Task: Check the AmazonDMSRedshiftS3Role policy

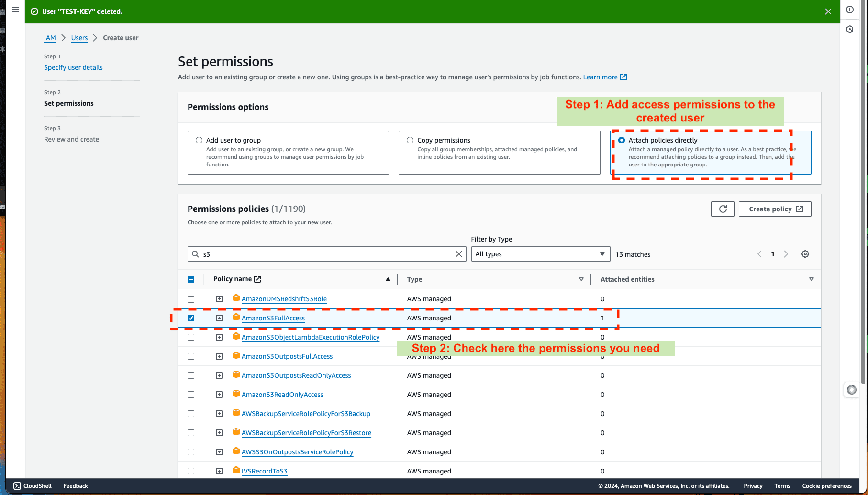Action: [191, 299]
